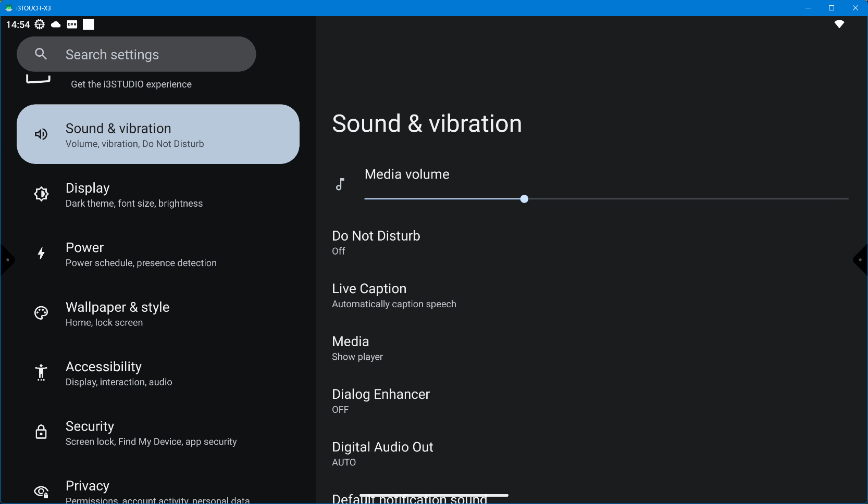Open Digital Audio Out options
This screenshot has width=868, height=504.
382,453
